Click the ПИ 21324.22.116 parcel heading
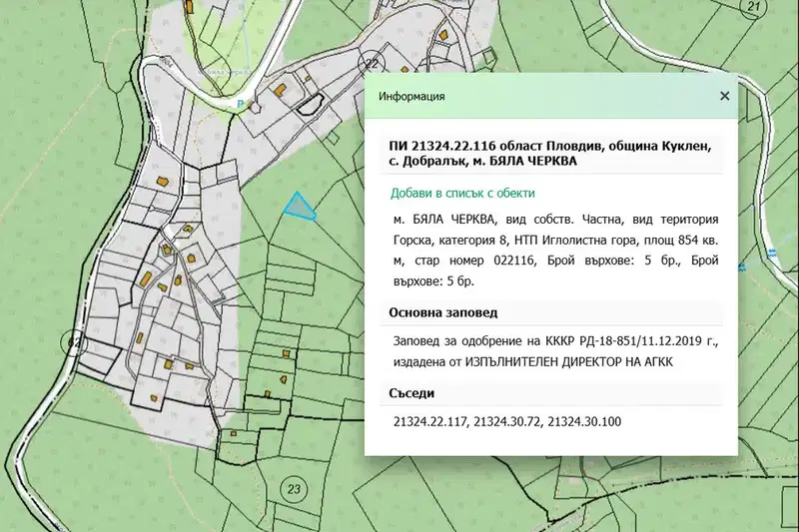Viewport: 799px width, 532px height. pos(550,154)
